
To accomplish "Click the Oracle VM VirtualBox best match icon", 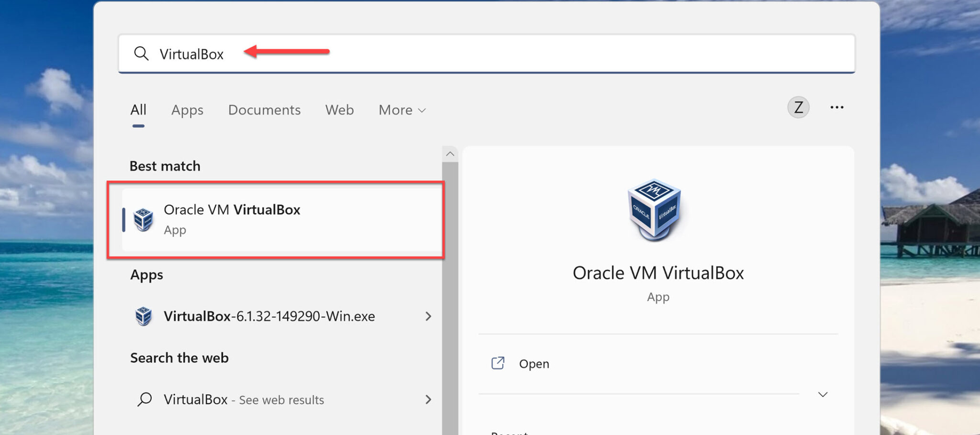I will [144, 219].
